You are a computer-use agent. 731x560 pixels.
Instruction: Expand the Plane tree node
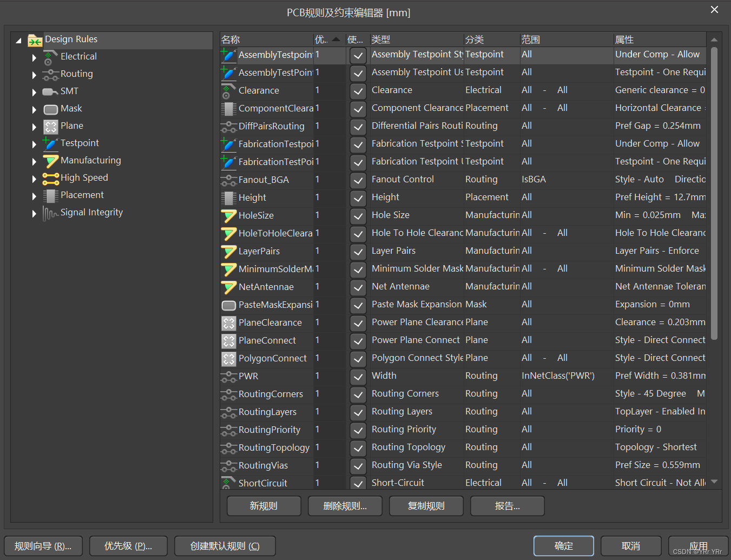point(34,127)
